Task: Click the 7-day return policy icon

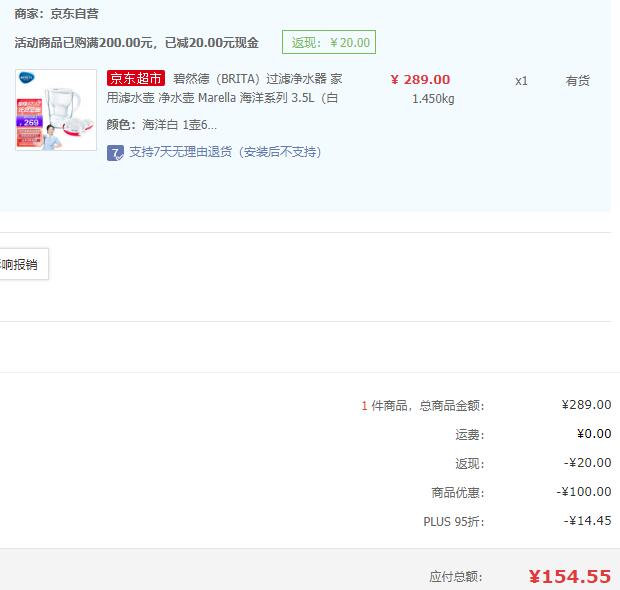Action: click(x=115, y=153)
